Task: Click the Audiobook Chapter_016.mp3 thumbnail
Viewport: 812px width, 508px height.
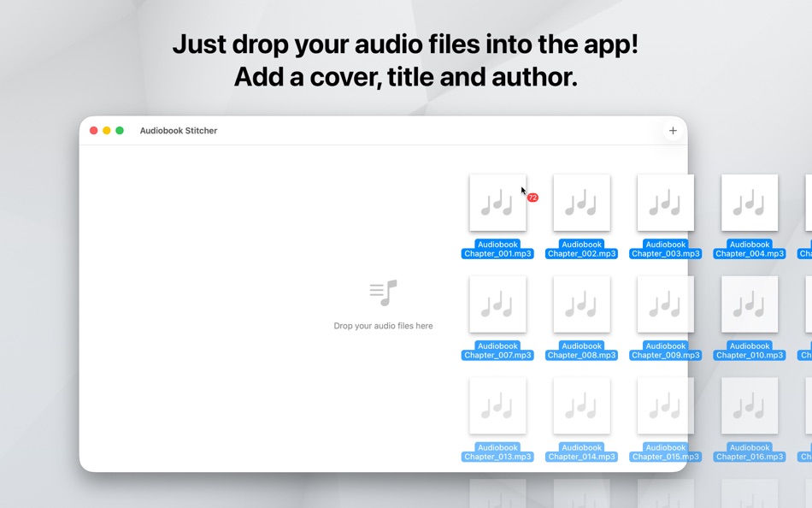Action: click(749, 405)
